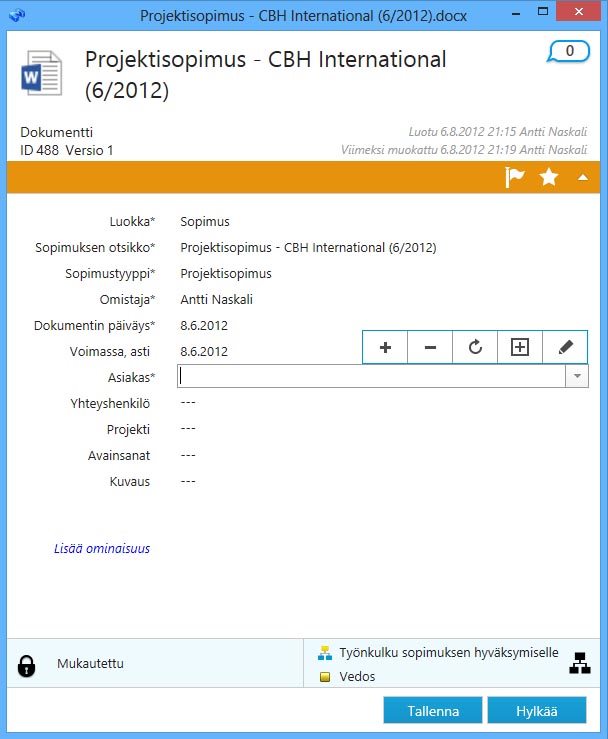Click Sopimustyyppi value Projektisopimus

point(226,274)
